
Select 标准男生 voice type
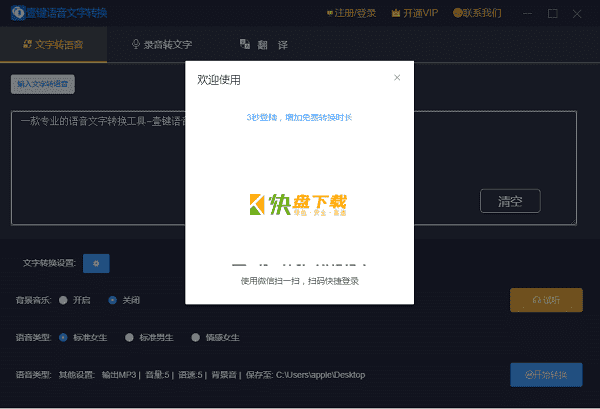coord(129,337)
